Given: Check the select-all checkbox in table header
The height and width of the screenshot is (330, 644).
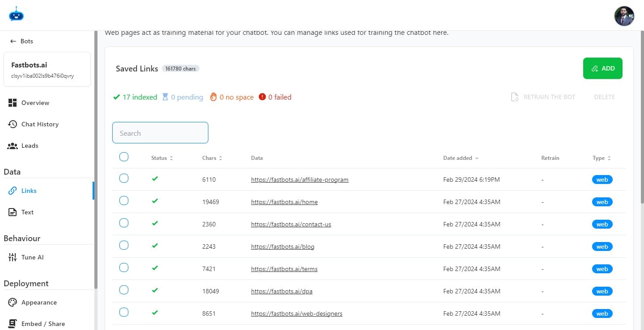Looking at the screenshot, I should [124, 157].
